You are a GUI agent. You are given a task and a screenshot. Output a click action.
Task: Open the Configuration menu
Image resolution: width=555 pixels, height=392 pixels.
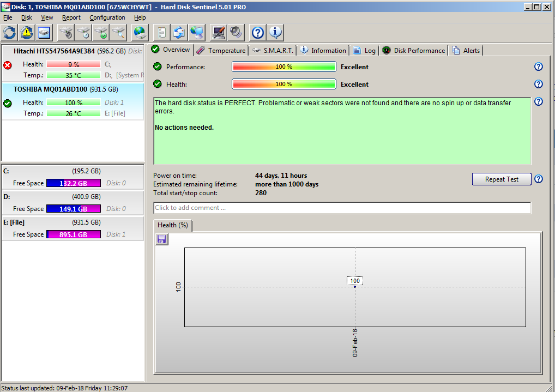coord(107,17)
